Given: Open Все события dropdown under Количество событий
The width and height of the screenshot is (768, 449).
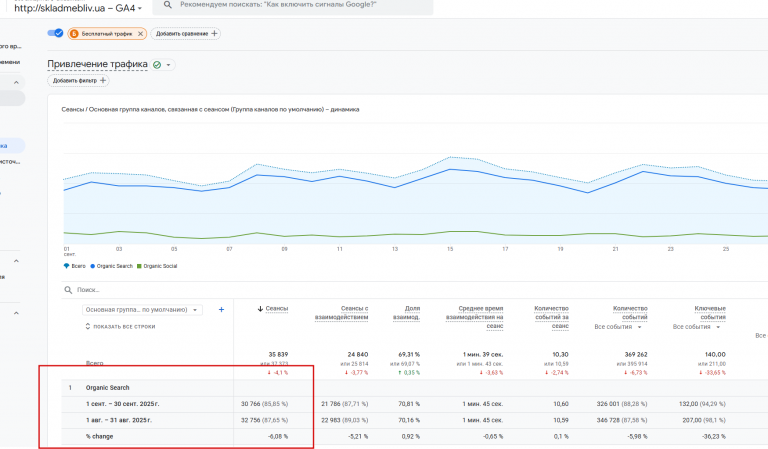Looking at the screenshot, I should pos(618,327).
